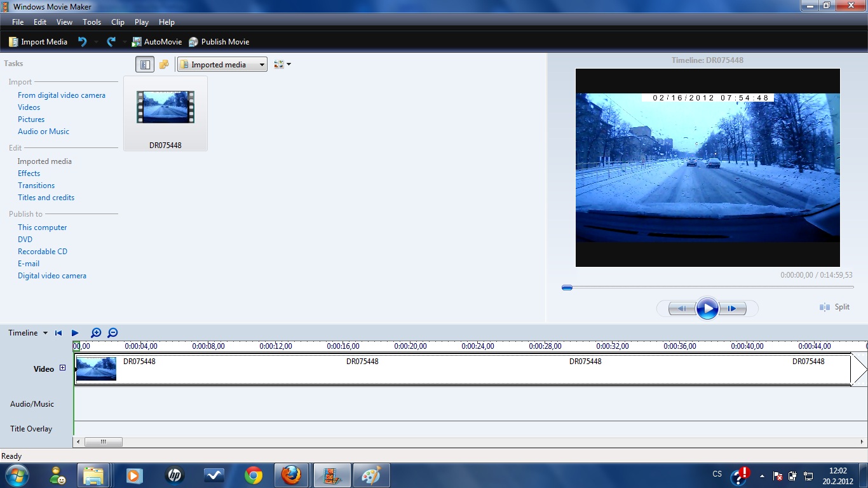This screenshot has height=488, width=868.
Task: Rewind the timeline to the start
Action: [58, 333]
